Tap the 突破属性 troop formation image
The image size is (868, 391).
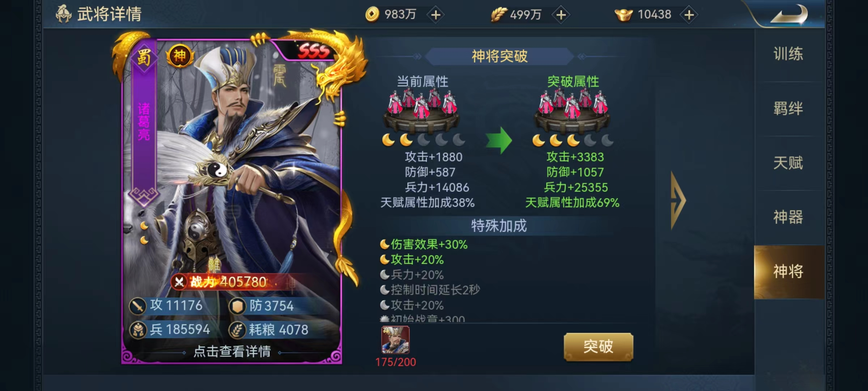coord(573,110)
